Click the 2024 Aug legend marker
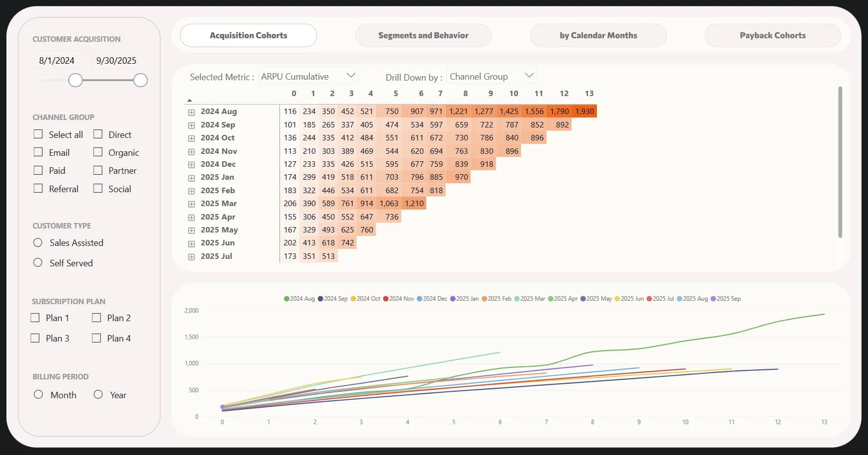Image resolution: width=868 pixels, height=455 pixels. click(x=287, y=299)
